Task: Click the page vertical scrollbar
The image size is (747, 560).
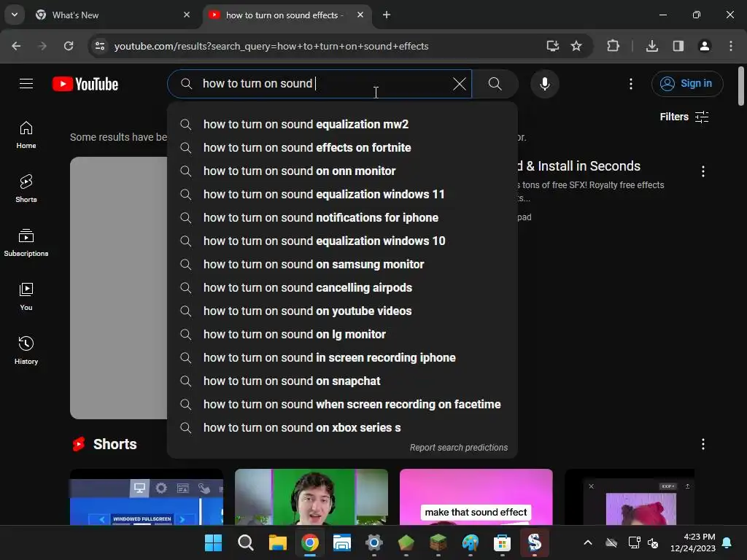Action: tap(741, 86)
